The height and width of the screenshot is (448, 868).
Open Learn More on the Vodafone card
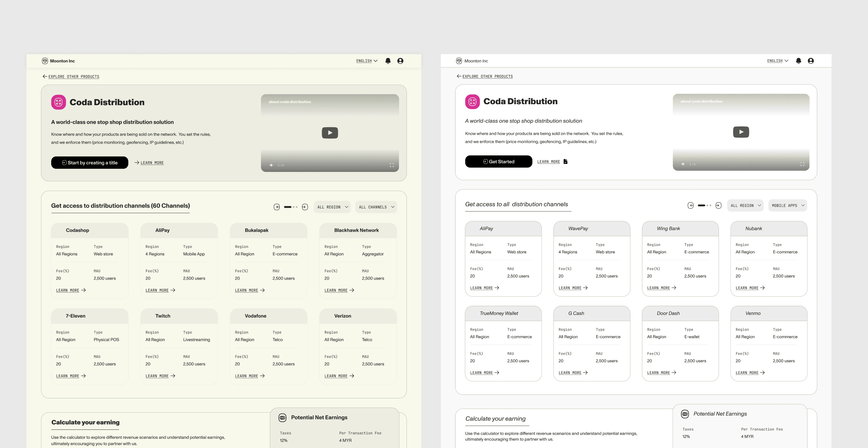[250, 376]
